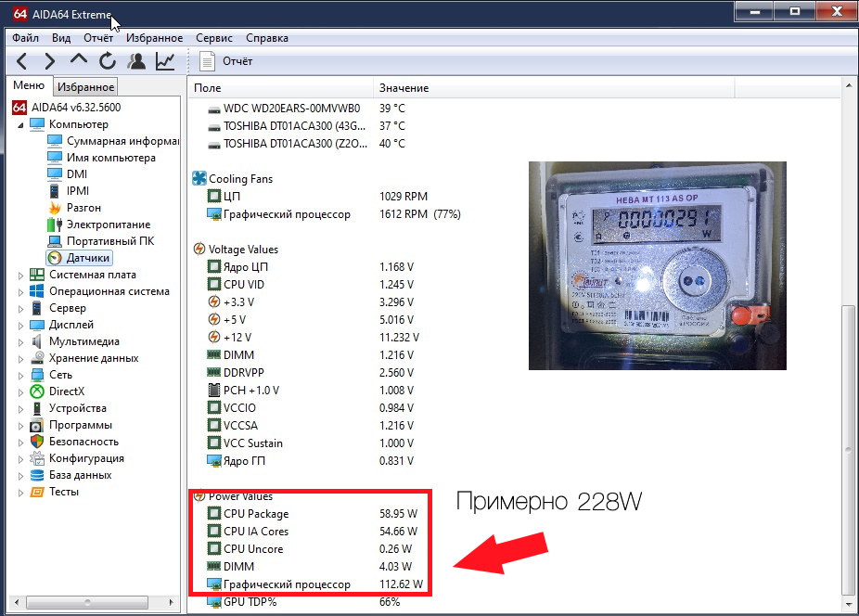Viewport: 859px width, 616px height.
Task: Switch to the Избранное tab in the sidebar
Action: pos(85,86)
